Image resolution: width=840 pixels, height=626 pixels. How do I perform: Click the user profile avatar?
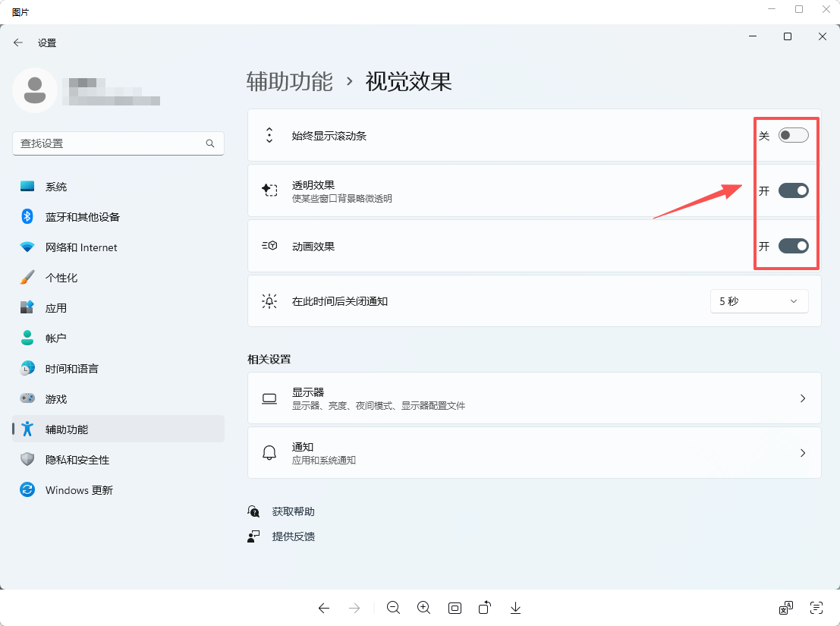(x=35, y=90)
